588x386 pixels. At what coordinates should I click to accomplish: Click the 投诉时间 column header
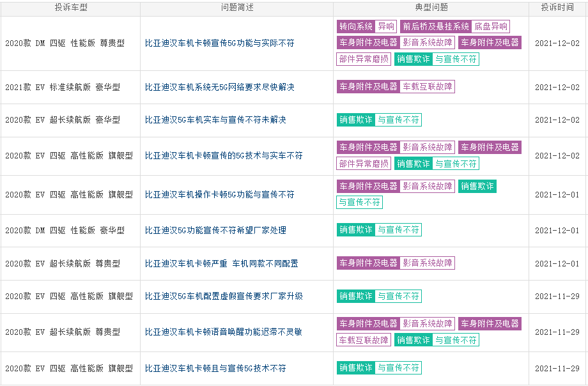pyautogui.click(x=557, y=7)
